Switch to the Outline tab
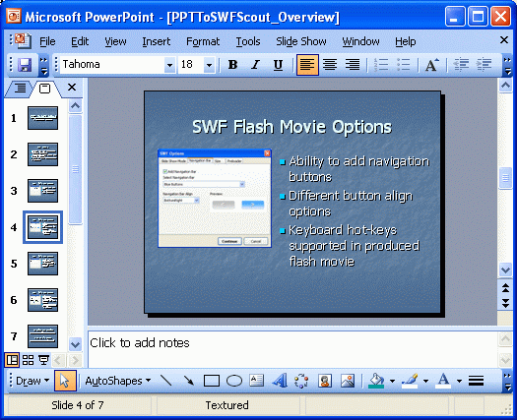This screenshot has width=517, height=420. [20, 89]
